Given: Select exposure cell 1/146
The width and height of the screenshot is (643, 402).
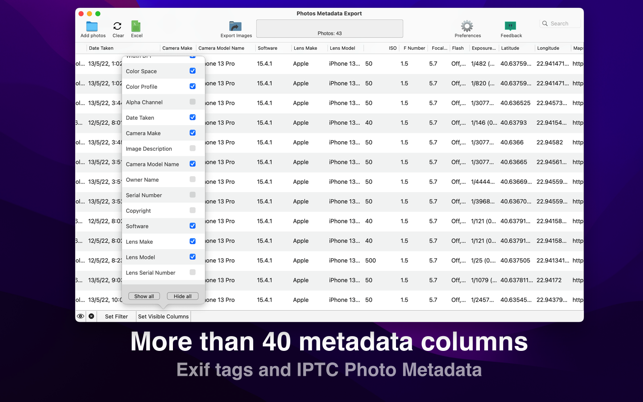Looking at the screenshot, I should click(483, 123).
